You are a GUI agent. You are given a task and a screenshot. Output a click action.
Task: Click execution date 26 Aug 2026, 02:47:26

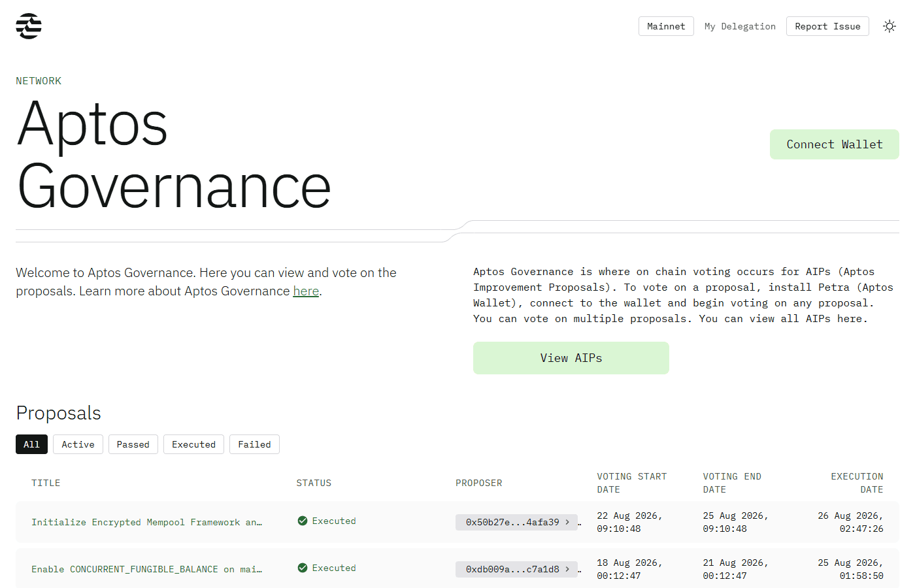click(850, 522)
